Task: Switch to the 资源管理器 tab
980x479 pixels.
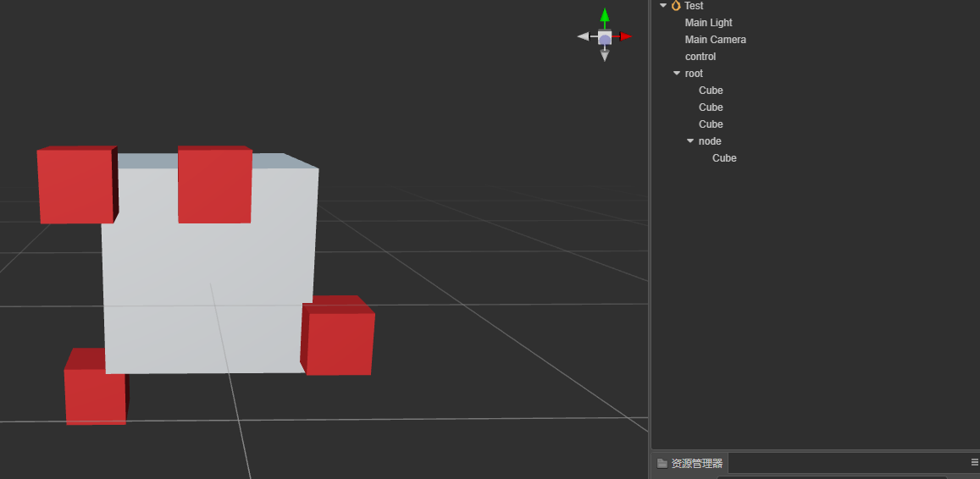Action: (690, 464)
